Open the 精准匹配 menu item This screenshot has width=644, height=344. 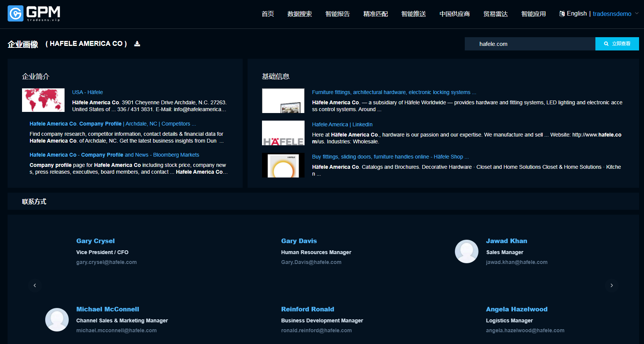click(x=376, y=14)
